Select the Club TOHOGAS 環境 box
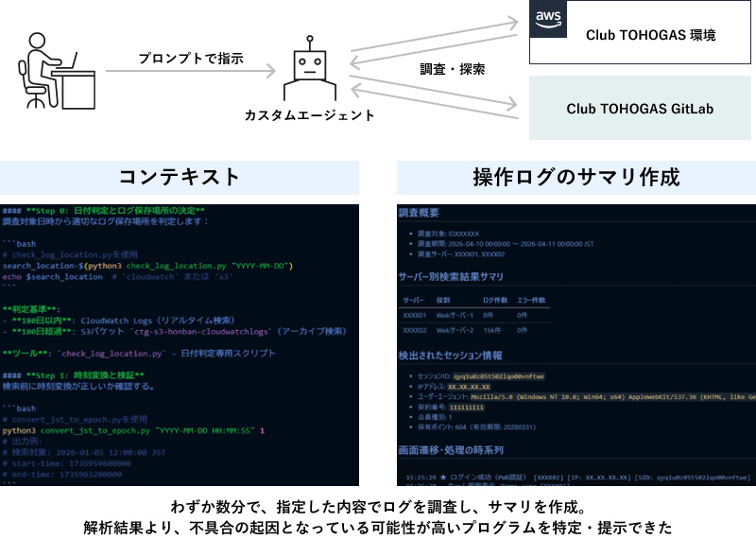 pyautogui.click(x=640, y=32)
